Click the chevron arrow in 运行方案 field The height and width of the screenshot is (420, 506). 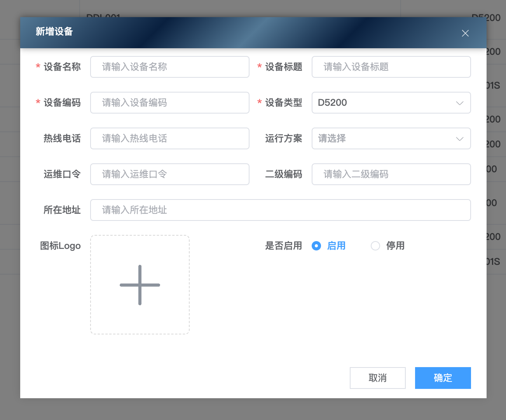pos(459,139)
